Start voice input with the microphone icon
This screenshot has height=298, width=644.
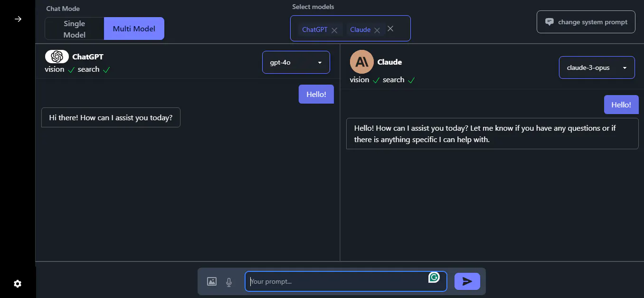pos(229,282)
